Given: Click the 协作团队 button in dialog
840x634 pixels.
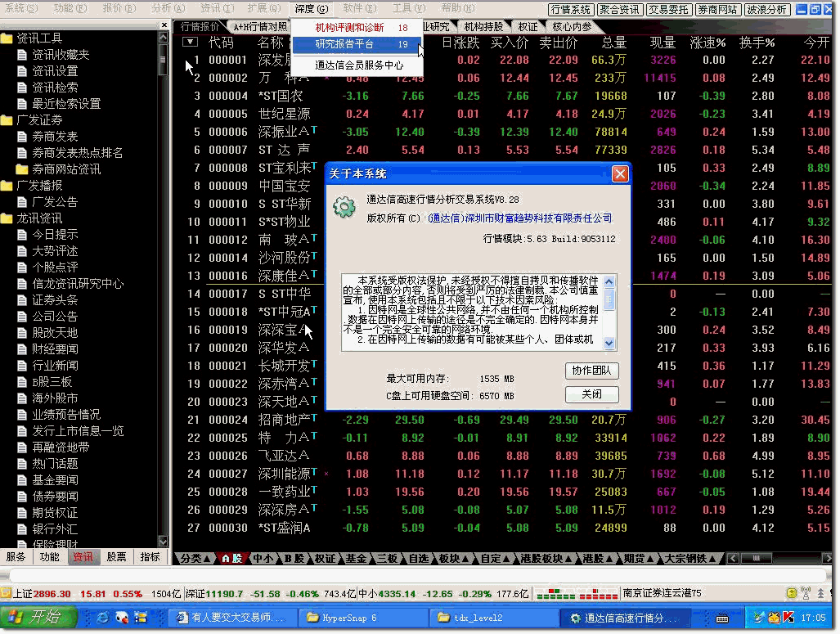Looking at the screenshot, I should click(592, 371).
